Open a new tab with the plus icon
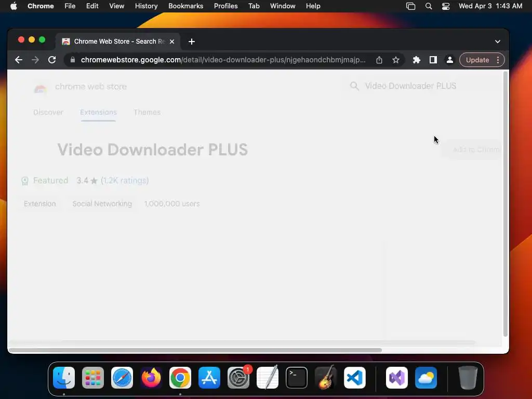This screenshot has width=532, height=399. 192,42
